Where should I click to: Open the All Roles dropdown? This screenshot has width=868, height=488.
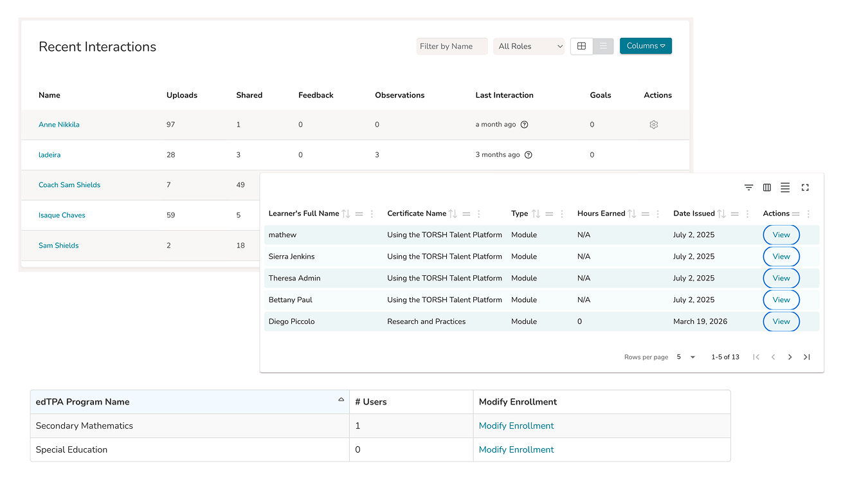click(x=529, y=46)
